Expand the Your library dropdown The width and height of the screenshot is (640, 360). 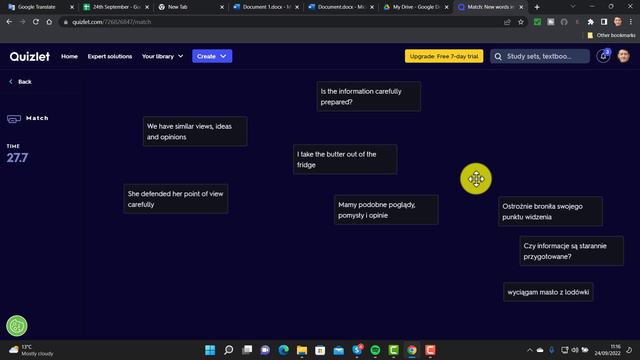(162, 56)
